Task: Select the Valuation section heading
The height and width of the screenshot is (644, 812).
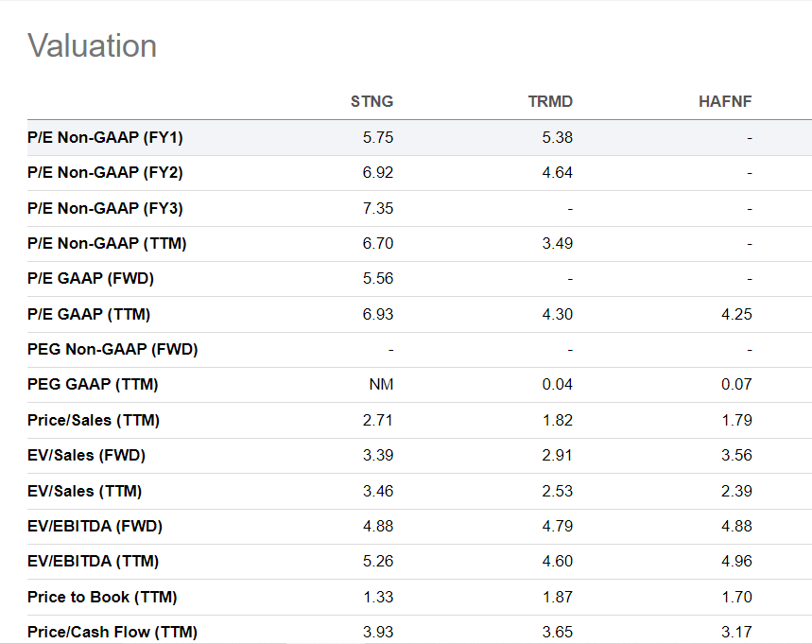Action: 93,45
